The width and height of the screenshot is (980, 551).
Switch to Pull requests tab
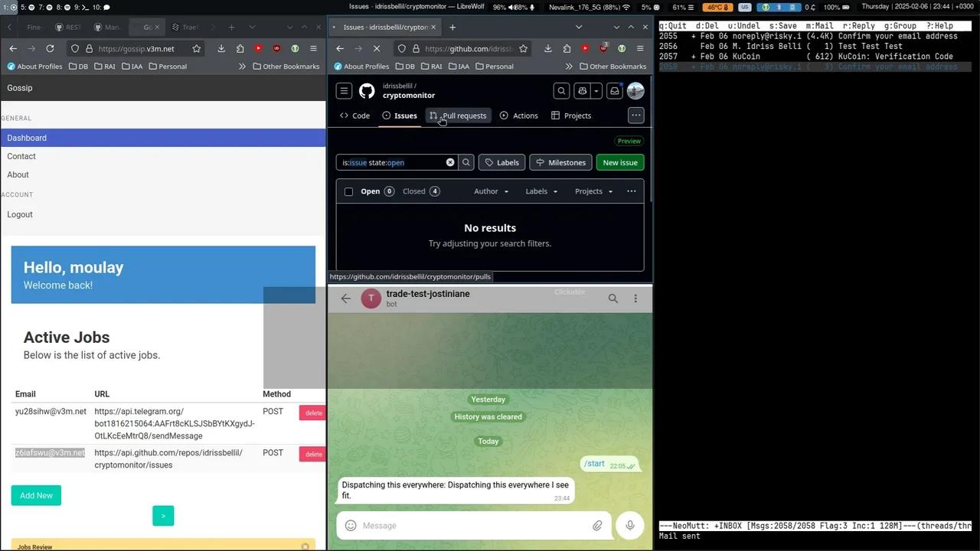pos(458,116)
